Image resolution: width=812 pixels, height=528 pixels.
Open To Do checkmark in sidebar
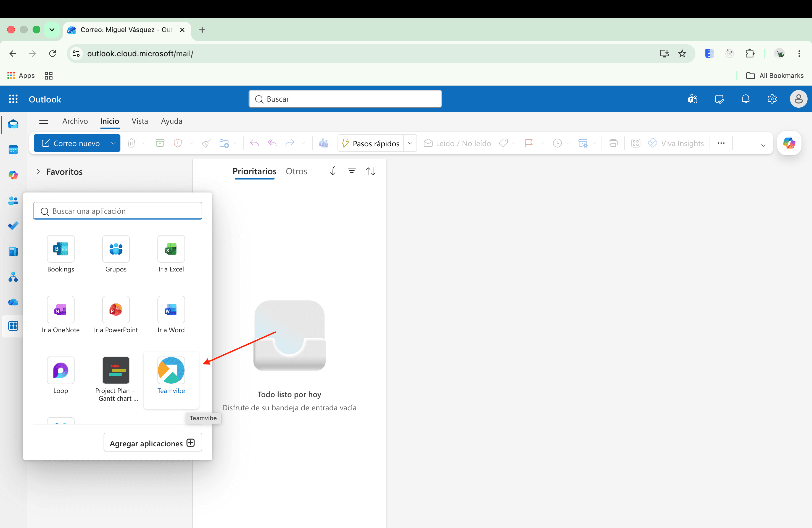[x=13, y=226]
